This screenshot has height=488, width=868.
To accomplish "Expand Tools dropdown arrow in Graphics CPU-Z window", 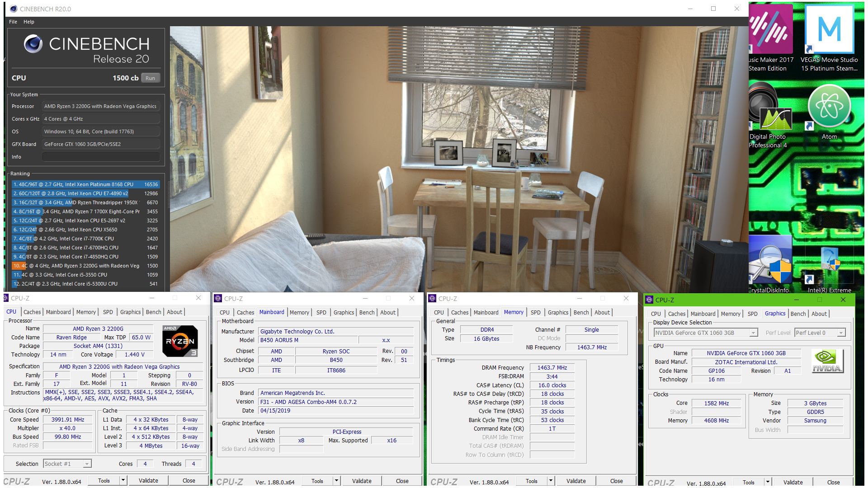I will coord(768,482).
